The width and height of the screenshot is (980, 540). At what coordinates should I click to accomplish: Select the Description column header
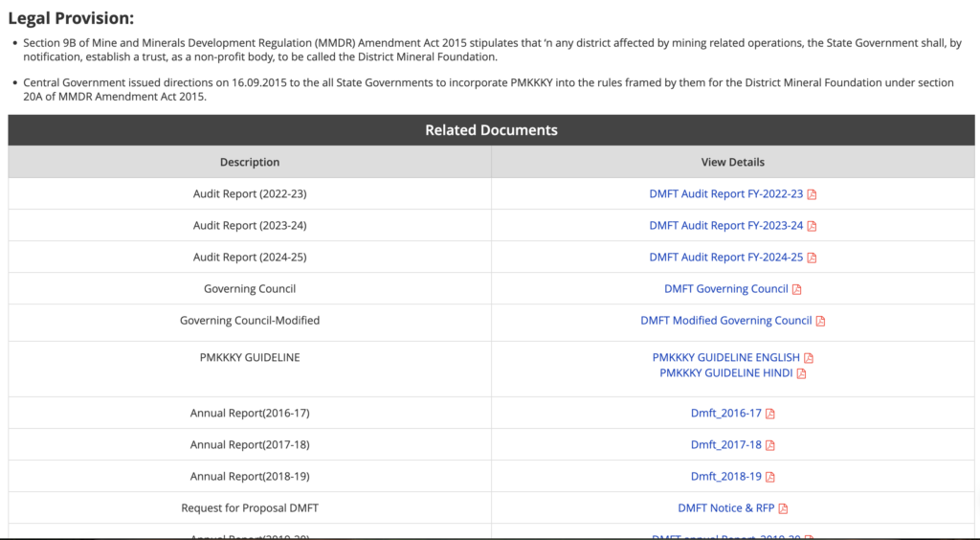pyautogui.click(x=250, y=162)
